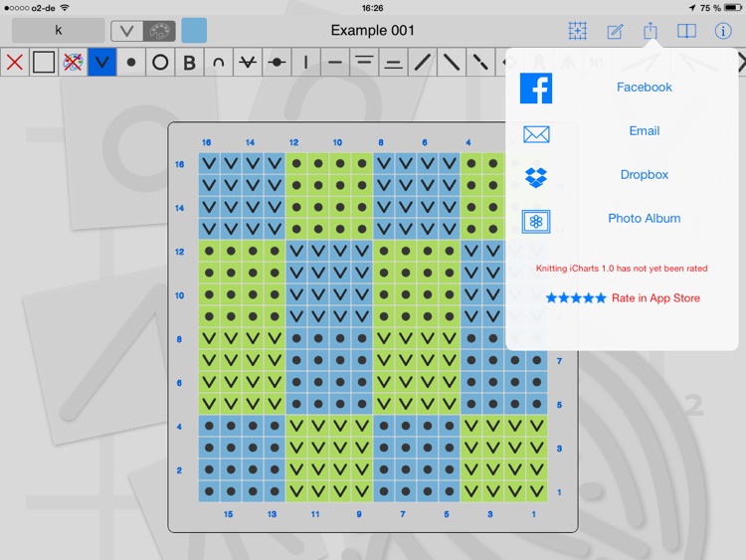Viewport: 746px width, 560px height.
Task: Tap row number 16 label on left
Action: [179, 164]
